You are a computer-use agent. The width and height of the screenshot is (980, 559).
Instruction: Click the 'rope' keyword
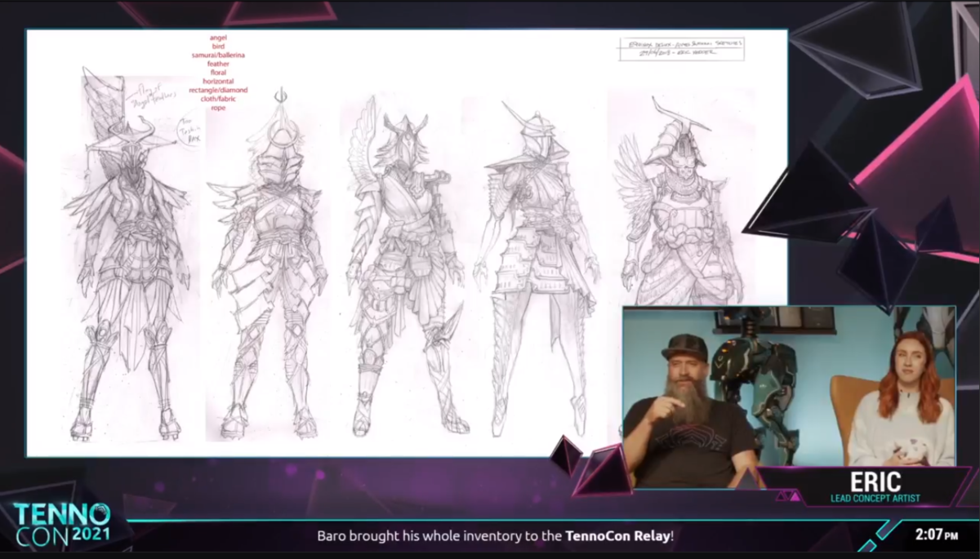point(218,108)
